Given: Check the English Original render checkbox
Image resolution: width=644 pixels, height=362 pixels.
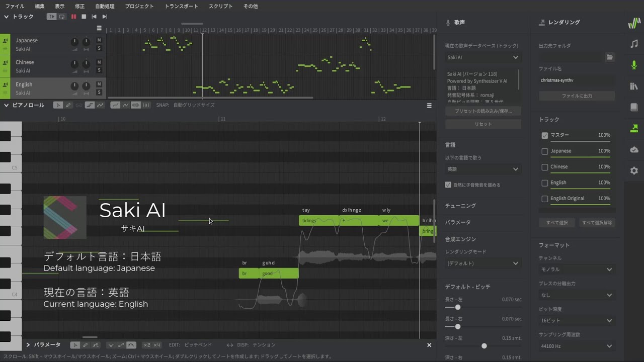Looking at the screenshot, I should pos(544,199).
